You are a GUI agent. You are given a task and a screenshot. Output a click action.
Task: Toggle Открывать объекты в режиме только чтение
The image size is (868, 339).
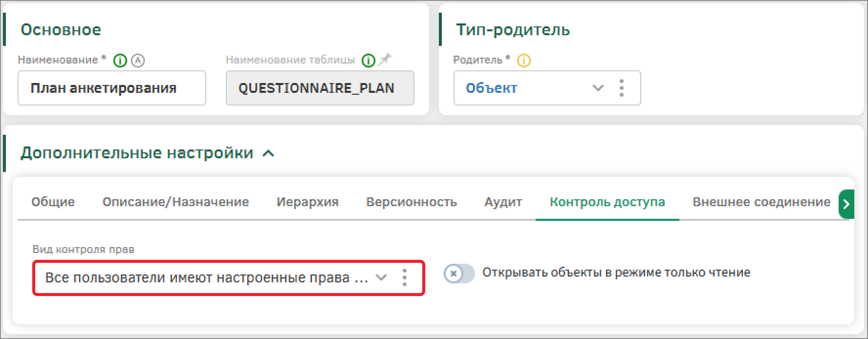click(x=459, y=273)
